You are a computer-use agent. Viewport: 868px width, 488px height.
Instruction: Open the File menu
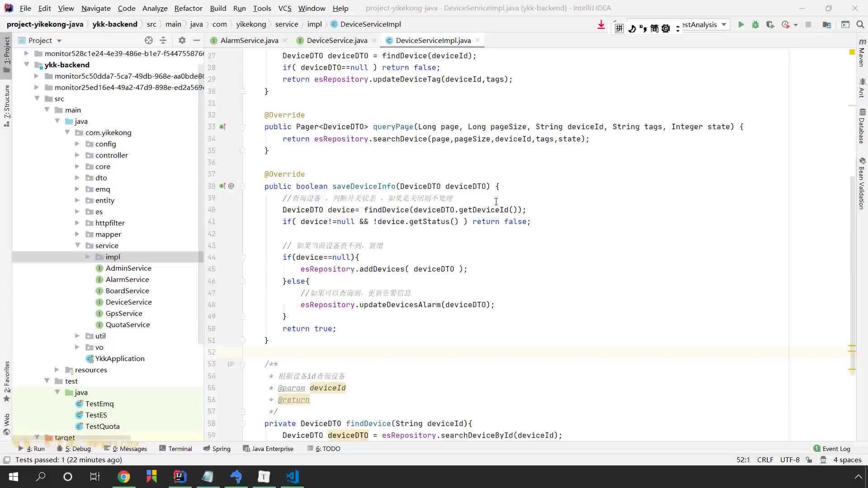tap(25, 8)
